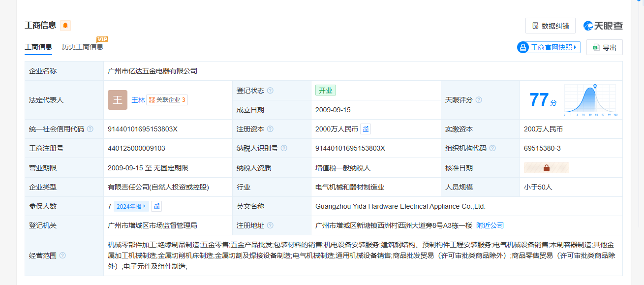Click the help icon next to 天眼评分

(x=479, y=100)
